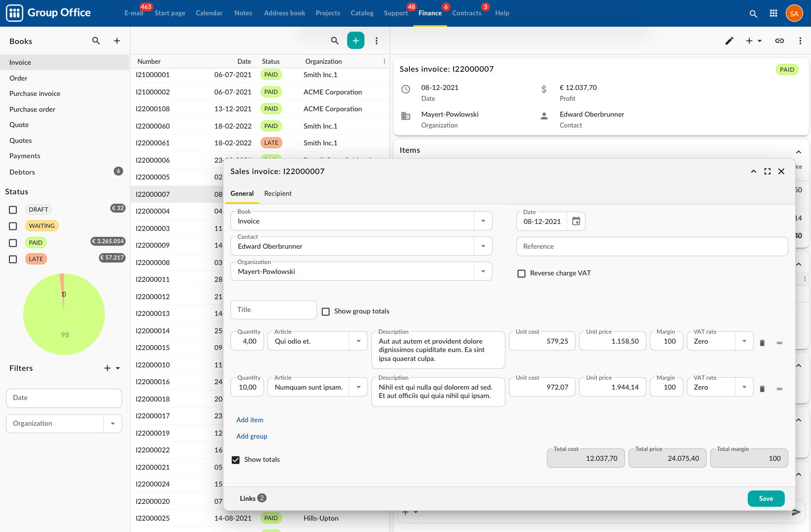Screen dimensions: 811x532
Task: Click the Group Office logo icon
Action: pyautogui.click(x=14, y=13)
